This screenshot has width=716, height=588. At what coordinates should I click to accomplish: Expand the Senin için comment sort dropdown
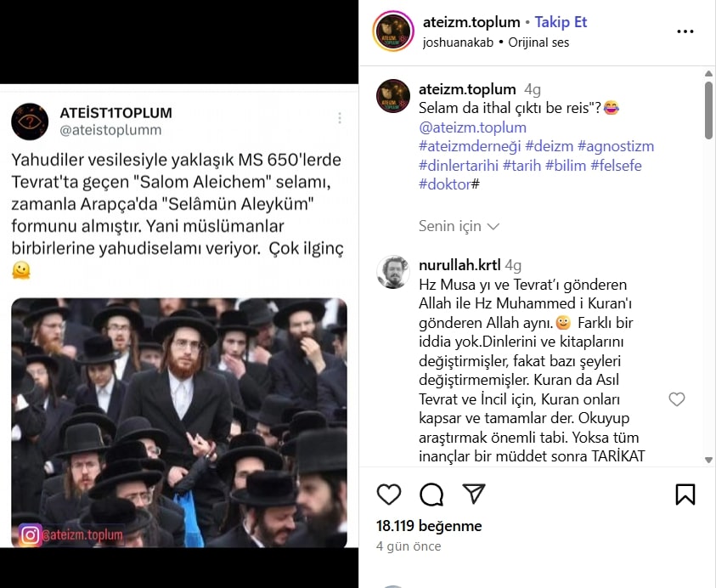[459, 226]
